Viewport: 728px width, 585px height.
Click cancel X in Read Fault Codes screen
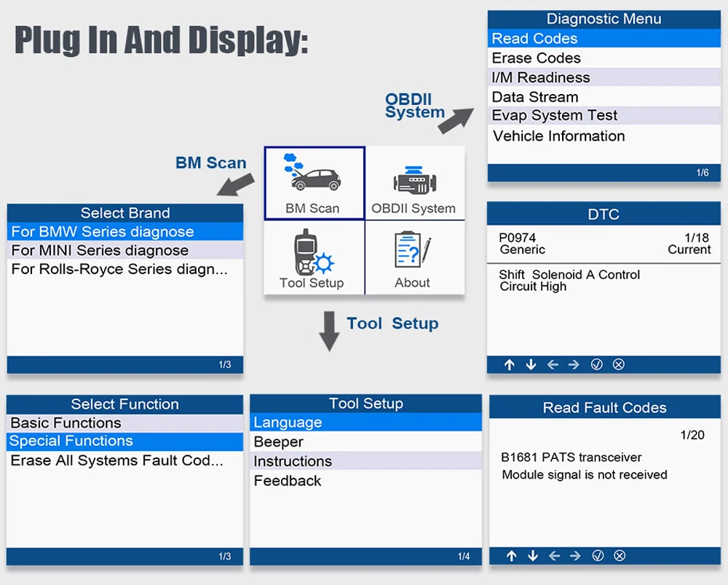point(620,556)
